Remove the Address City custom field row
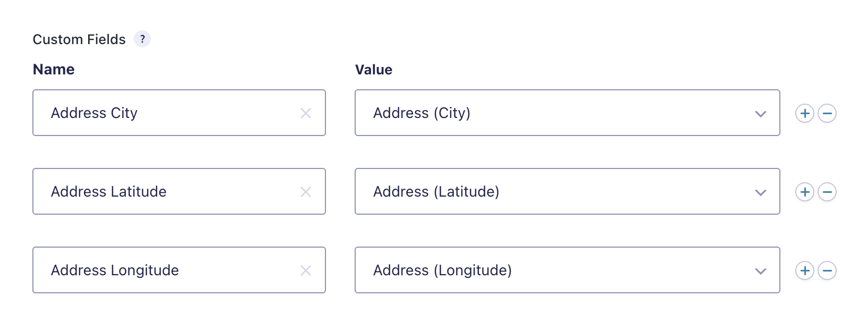Screen dimensions: 868x330 (827, 113)
